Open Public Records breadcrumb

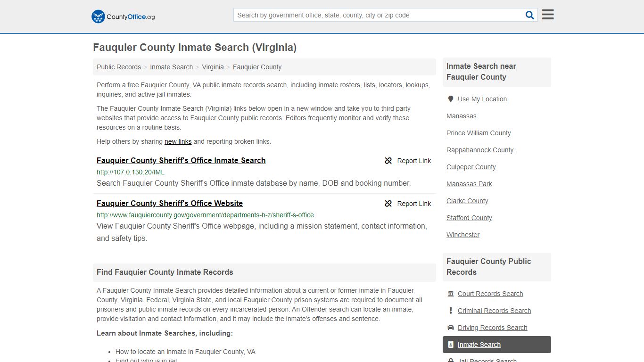pos(119,67)
